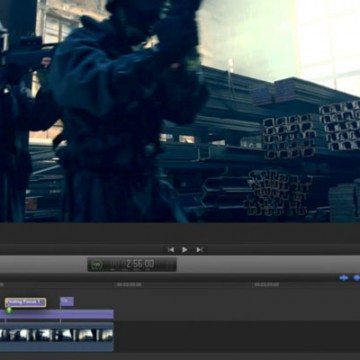Image resolution: width=360 pixels, height=360 pixels.
Task: Click the left blue arrow icon above timeline
Action: pos(344,278)
